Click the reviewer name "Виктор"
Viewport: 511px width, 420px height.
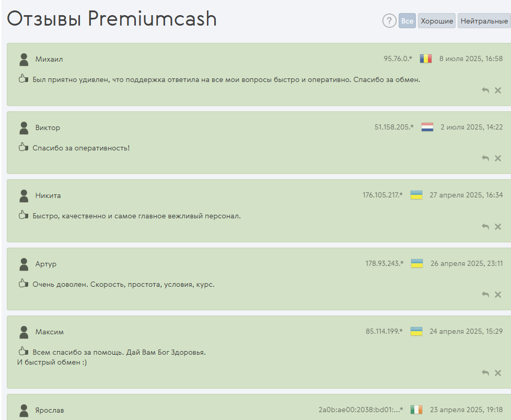tap(48, 128)
